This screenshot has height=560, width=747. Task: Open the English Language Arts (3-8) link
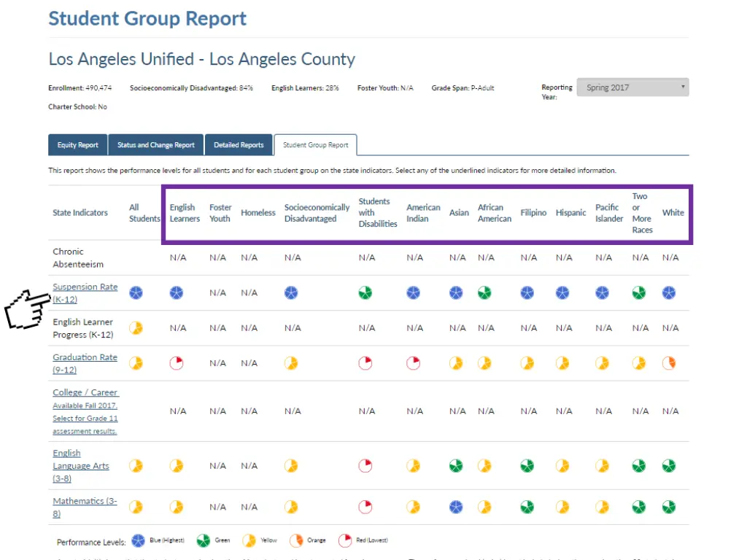coord(80,466)
